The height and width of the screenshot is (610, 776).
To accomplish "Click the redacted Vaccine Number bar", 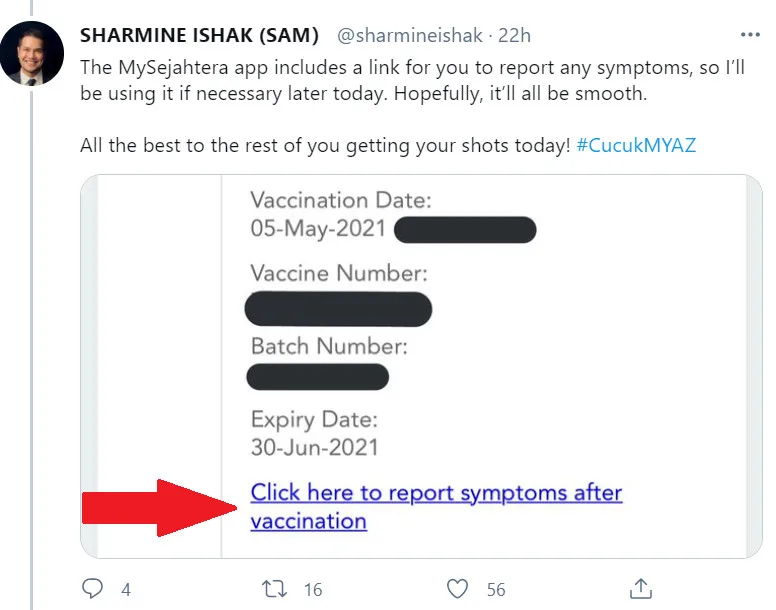I will [338, 309].
